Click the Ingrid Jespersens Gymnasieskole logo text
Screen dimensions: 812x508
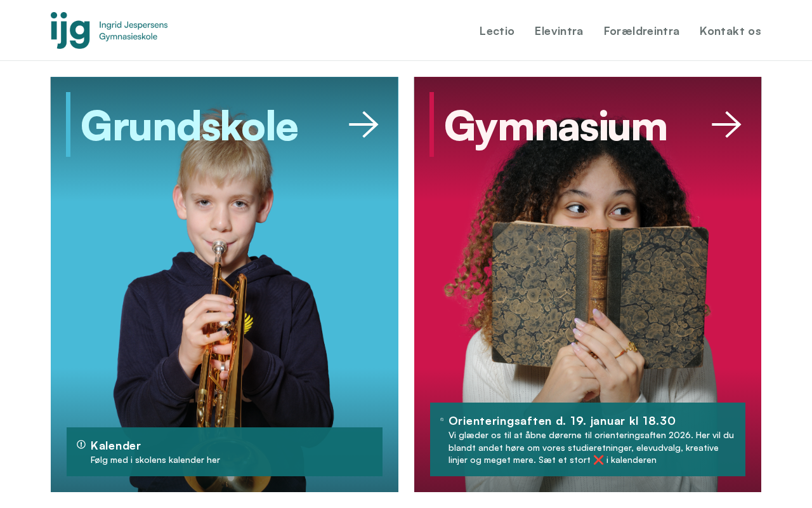[x=133, y=30]
